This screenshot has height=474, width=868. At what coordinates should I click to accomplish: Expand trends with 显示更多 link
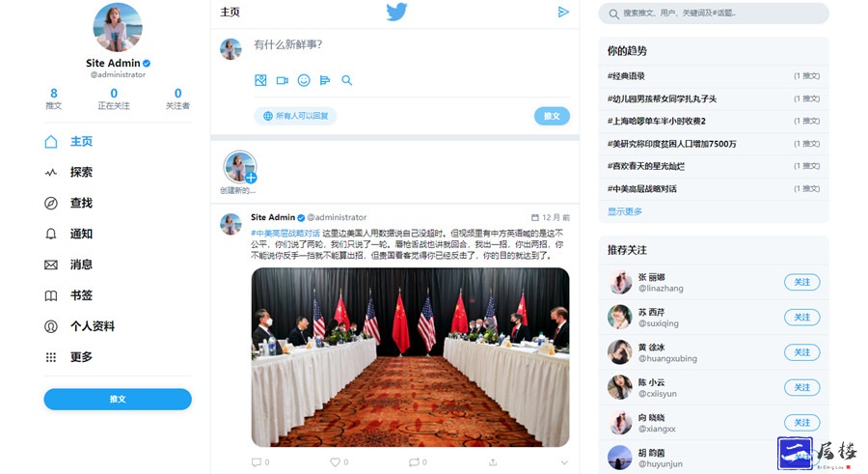[x=624, y=211]
